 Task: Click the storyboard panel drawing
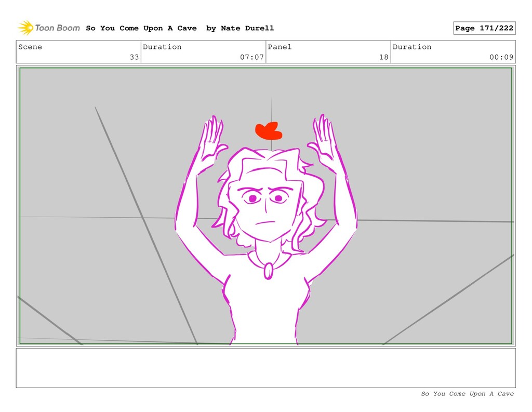[x=265, y=206]
